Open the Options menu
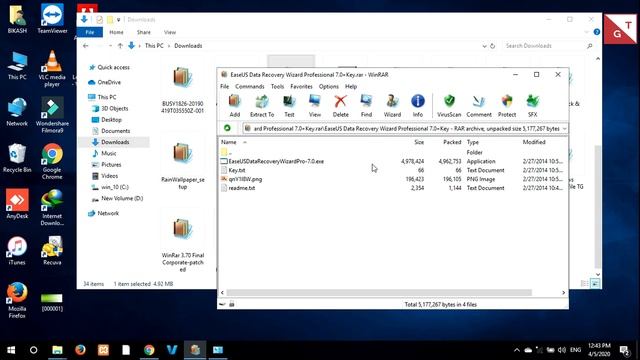The image size is (640, 360). coord(329,87)
